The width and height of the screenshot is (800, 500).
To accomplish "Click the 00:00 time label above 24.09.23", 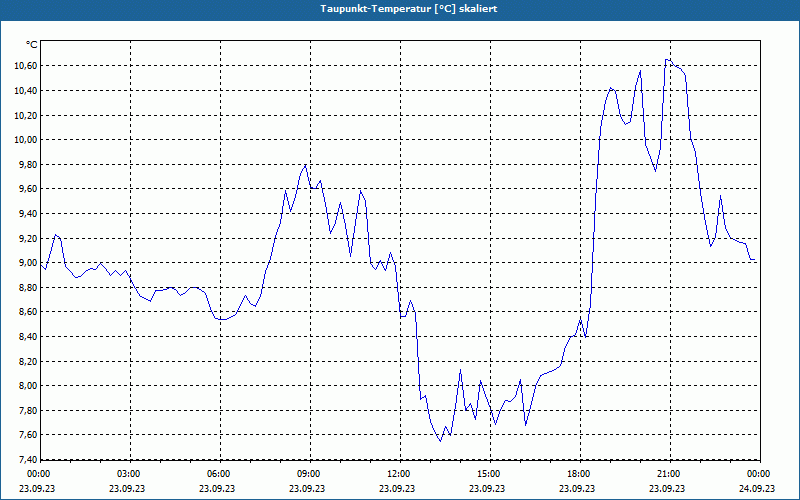I will click(x=759, y=474).
